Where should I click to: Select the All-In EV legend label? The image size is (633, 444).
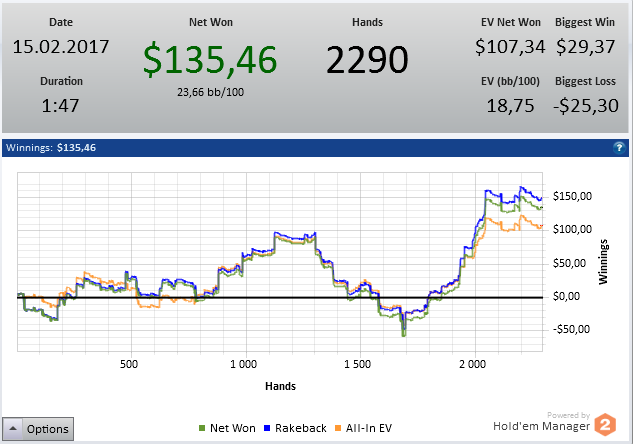369,428
